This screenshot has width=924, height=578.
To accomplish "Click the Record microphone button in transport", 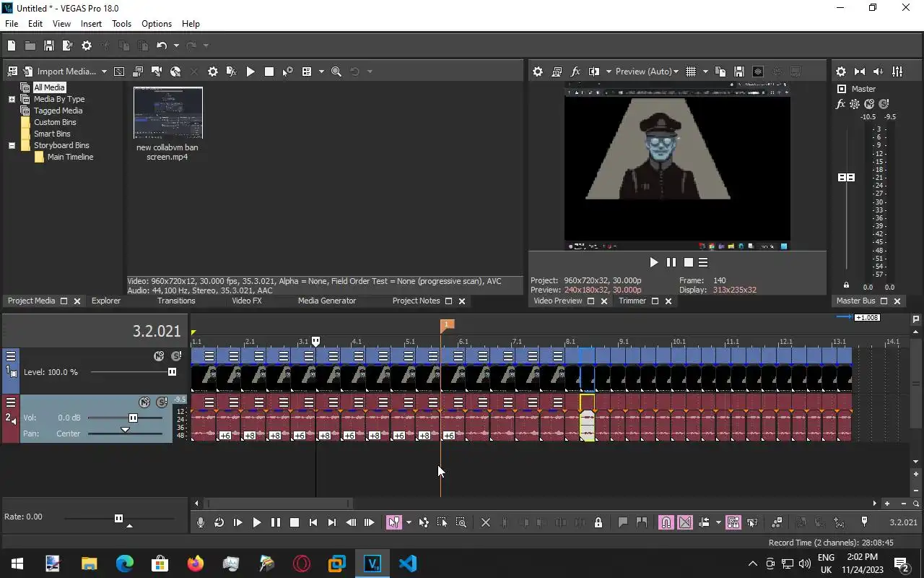I will (201, 522).
